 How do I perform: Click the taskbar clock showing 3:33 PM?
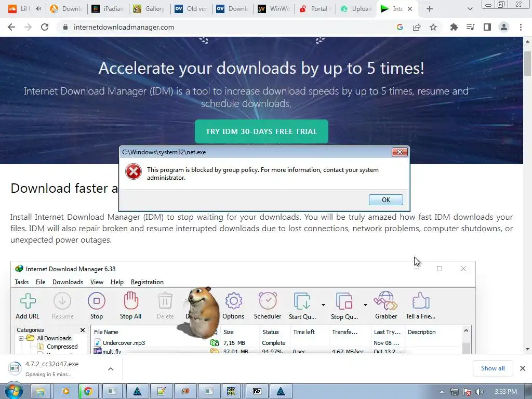(x=506, y=392)
